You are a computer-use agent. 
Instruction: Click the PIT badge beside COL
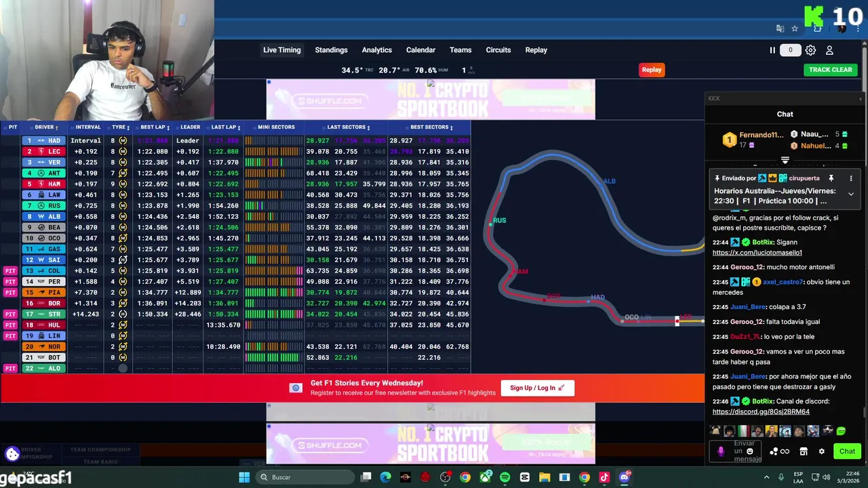coord(10,270)
